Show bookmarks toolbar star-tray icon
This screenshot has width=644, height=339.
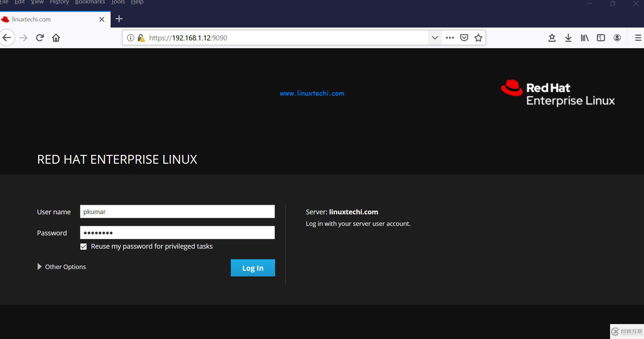coord(552,38)
